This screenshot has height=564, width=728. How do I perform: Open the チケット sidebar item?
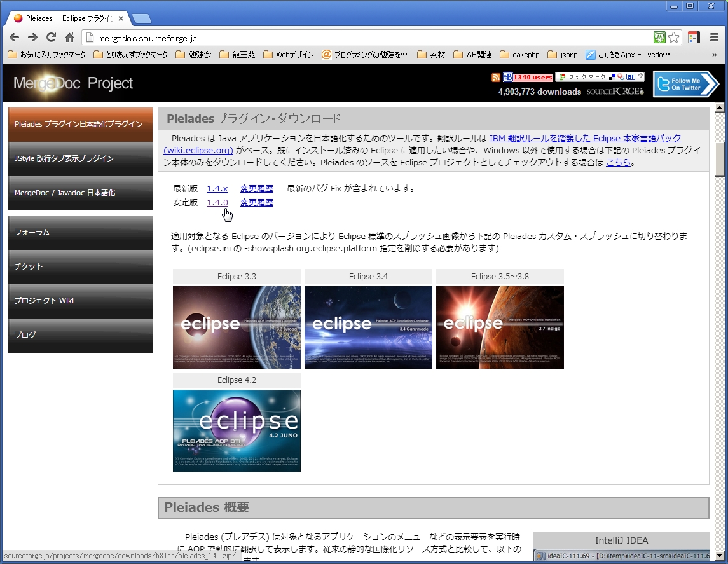(80, 267)
